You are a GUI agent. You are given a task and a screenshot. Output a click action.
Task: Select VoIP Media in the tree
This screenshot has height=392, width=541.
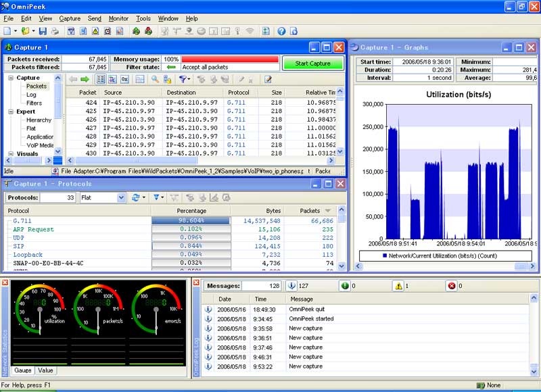click(40, 145)
